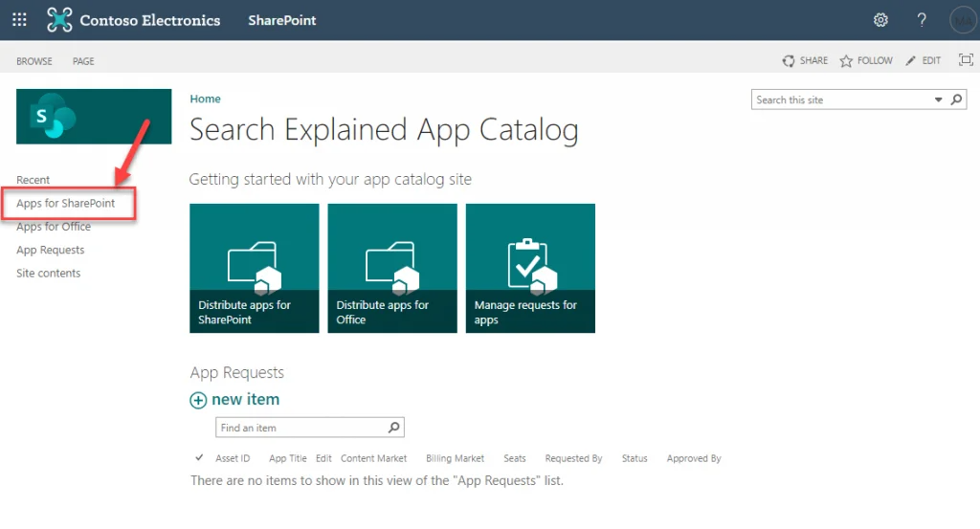Sort by the Content Market column header
Image resolution: width=980 pixels, height=529 pixels.
point(374,458)
